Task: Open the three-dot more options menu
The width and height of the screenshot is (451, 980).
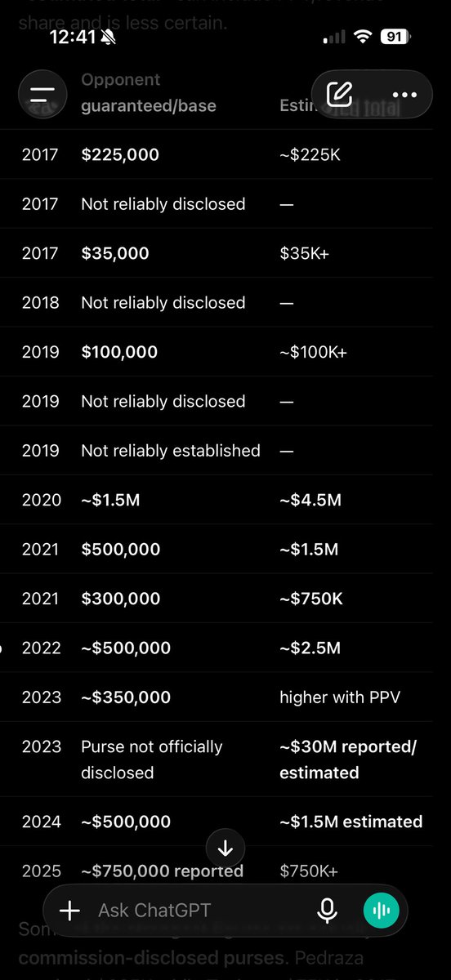Action: 404,95
